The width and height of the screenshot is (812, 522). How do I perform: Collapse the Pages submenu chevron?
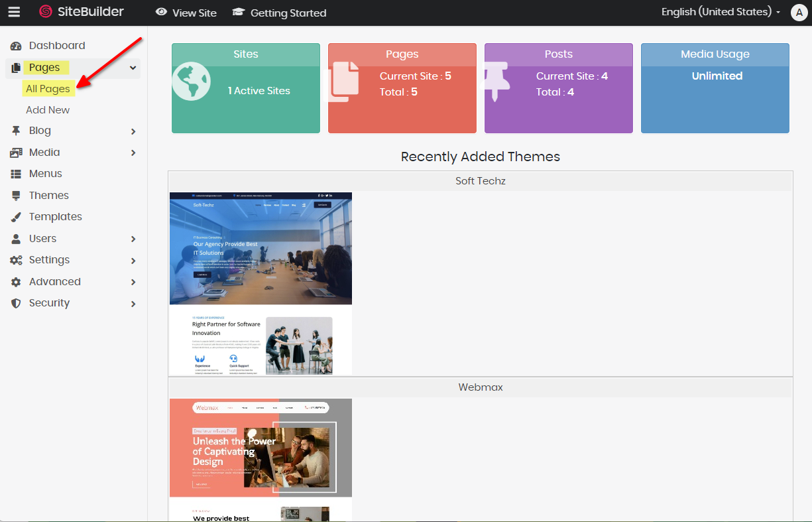click(133, 68)
